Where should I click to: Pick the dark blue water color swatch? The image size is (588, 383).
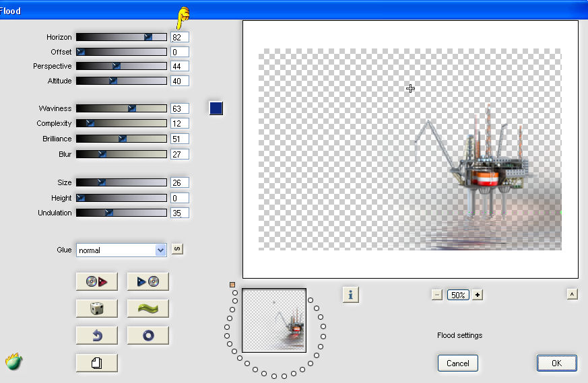[216, 108]
